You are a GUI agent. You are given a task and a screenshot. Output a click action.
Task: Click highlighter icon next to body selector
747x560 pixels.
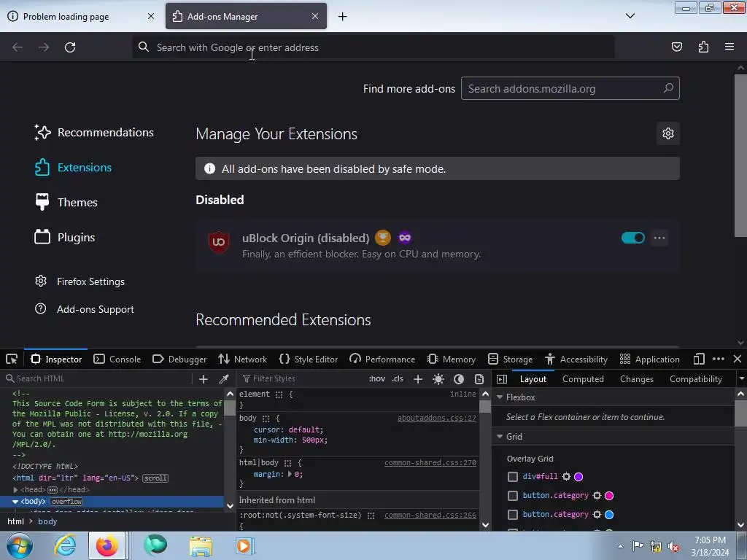tap(266, 419)
